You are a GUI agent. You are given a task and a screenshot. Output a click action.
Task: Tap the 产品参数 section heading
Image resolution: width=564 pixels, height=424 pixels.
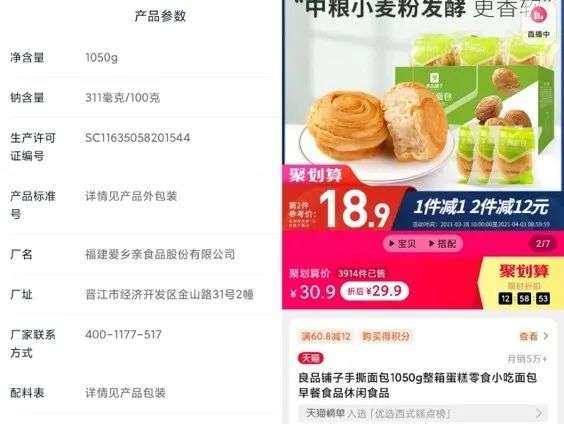[x=160, y=16]
